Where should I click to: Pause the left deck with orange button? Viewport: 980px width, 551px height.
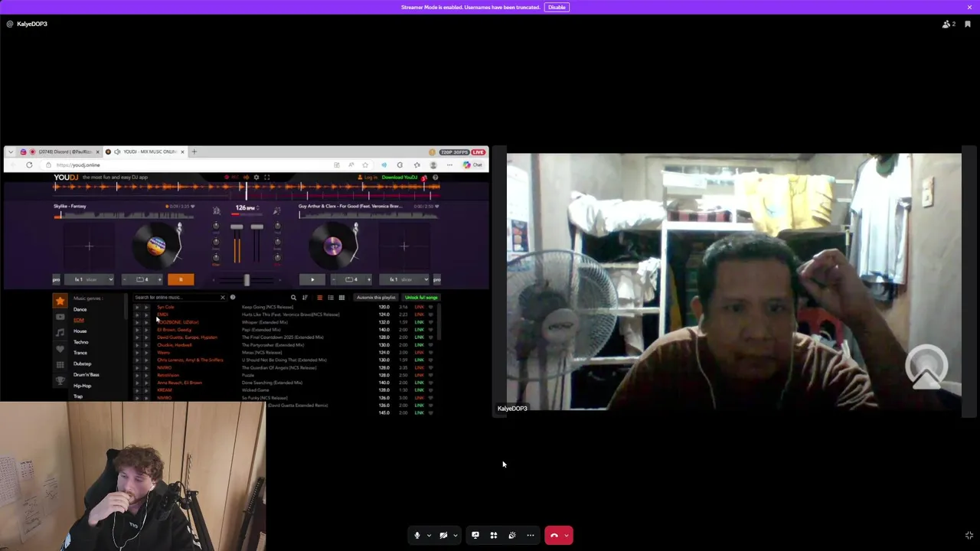[181, 279]
